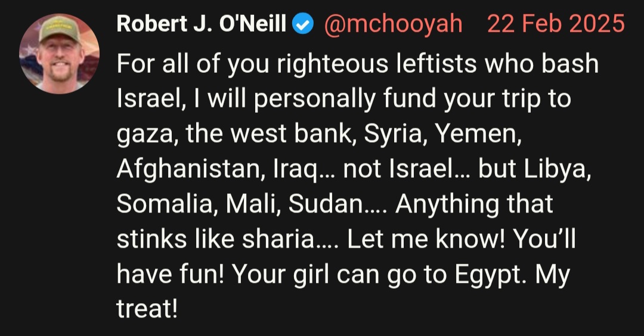This screenshot has height=336, width=644.
Task: Visit the @mchooyah handle link
Action: (393, 24)
